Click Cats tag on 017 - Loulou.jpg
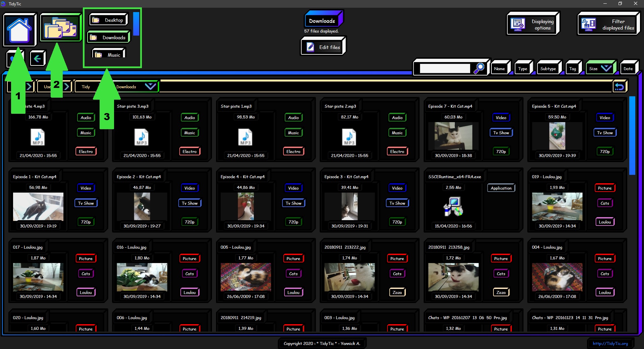This screenshot has width=644, height=349. (86, 273)
